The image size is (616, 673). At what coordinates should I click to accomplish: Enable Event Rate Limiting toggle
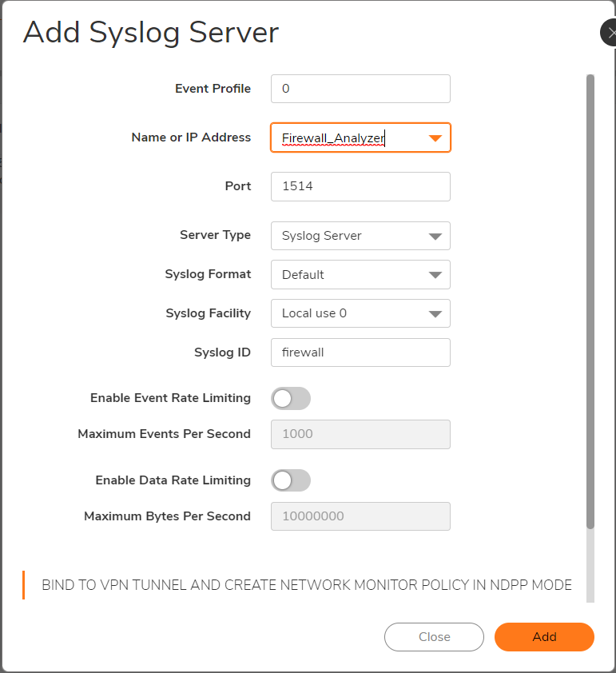[290, 398]
